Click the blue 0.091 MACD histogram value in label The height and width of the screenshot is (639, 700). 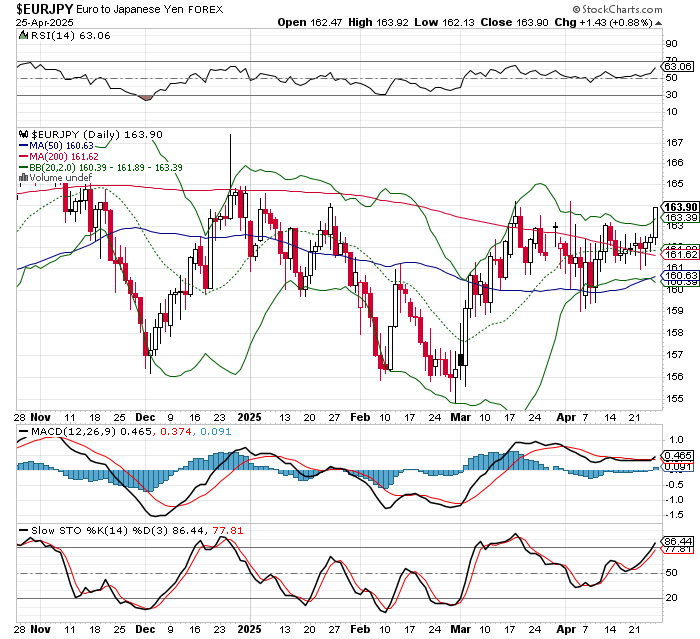(216, 432)
